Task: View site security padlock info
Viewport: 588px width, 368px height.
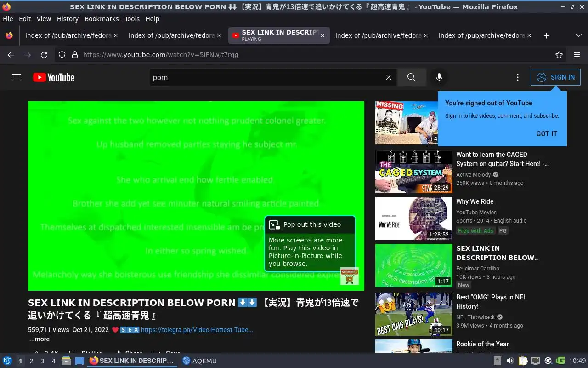Action: [75, 55]
